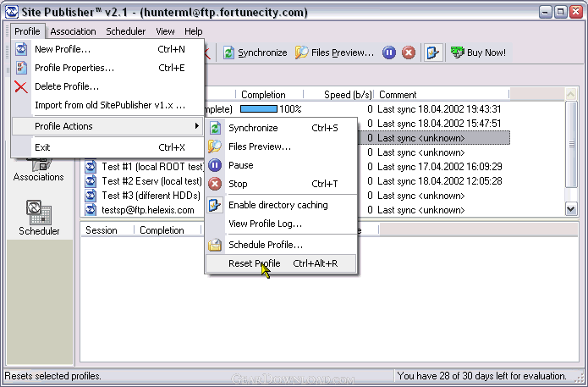This screenshot has width=588, height=387.
Task: Click the Pause icon in the submenu
Action: pos(215,165)
